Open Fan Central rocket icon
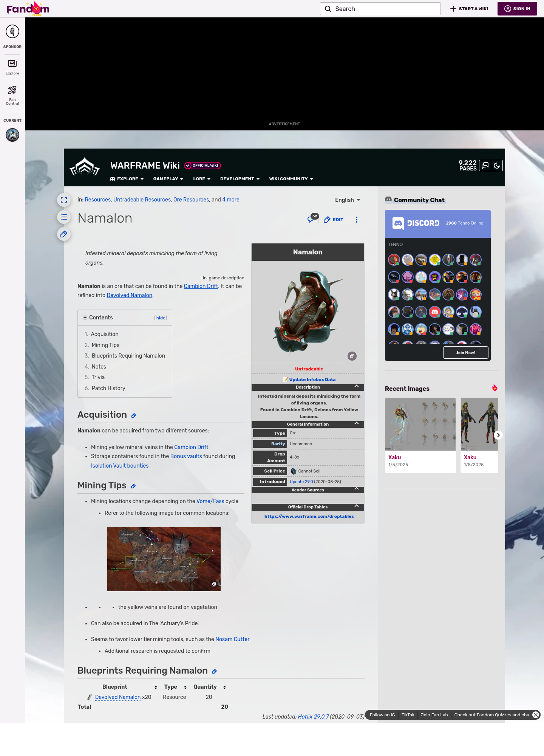Image resolution: width=544 pixels, height=756 pixels. [12, 90]
